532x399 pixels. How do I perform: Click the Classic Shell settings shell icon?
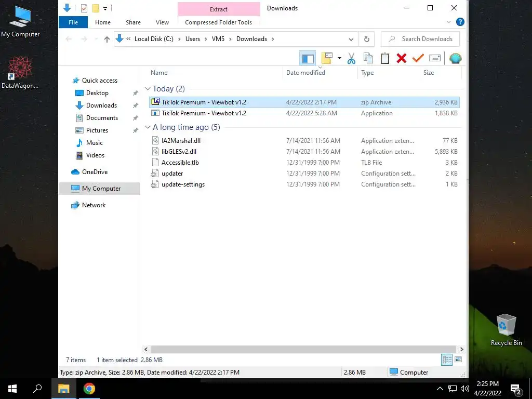455,58
